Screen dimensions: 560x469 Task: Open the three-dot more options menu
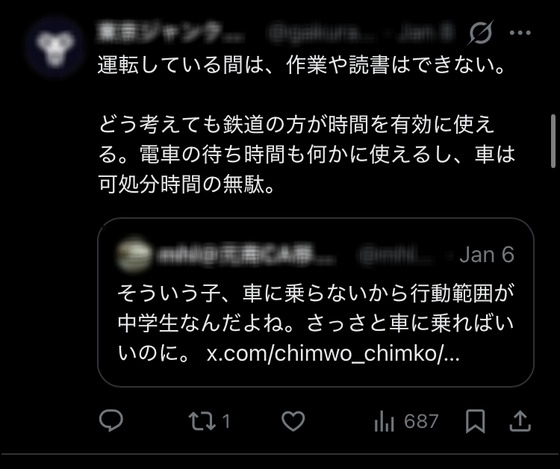coord(520,33)
